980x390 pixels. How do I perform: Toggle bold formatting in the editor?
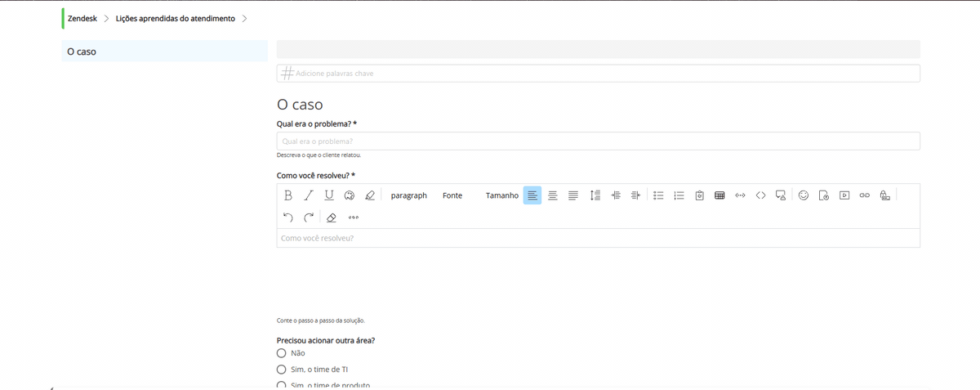coord(288,195)
